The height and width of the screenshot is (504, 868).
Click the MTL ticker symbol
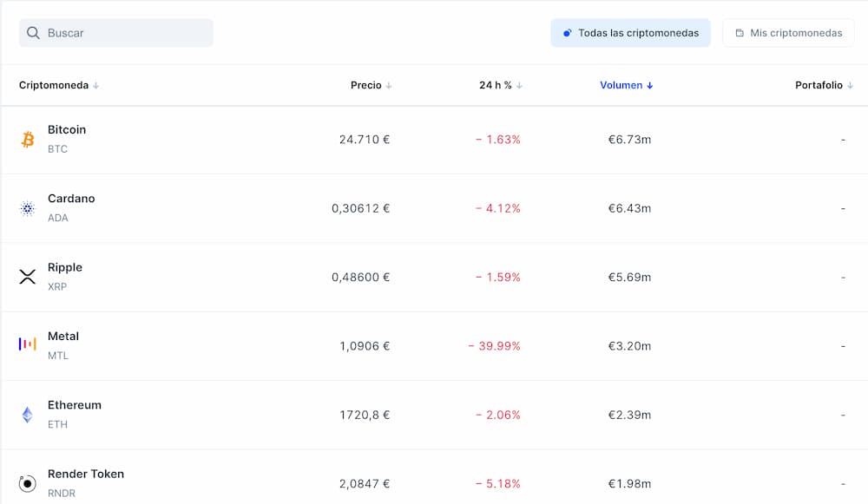(58, 356)
